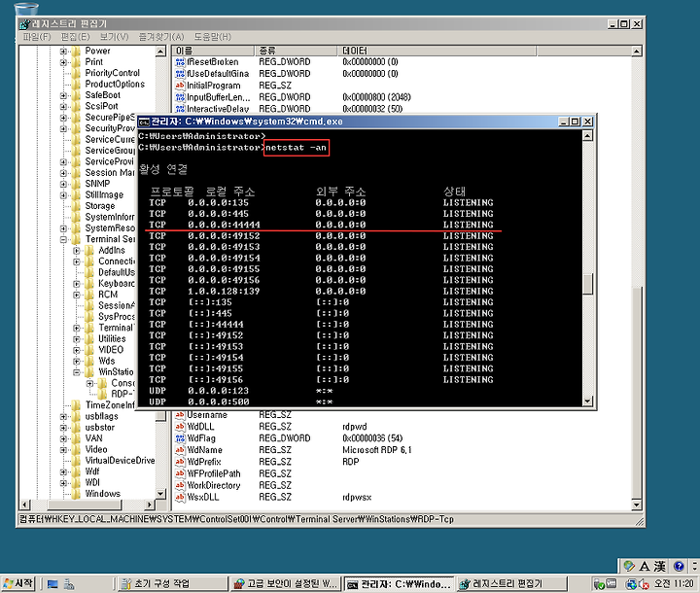Click the usbstor folder icon
This screenshot has width=700, height=593.
click(76, 428)
